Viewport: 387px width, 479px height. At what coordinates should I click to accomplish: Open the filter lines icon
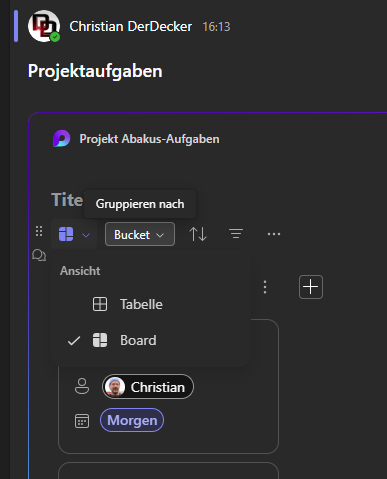tap(236, 234)
